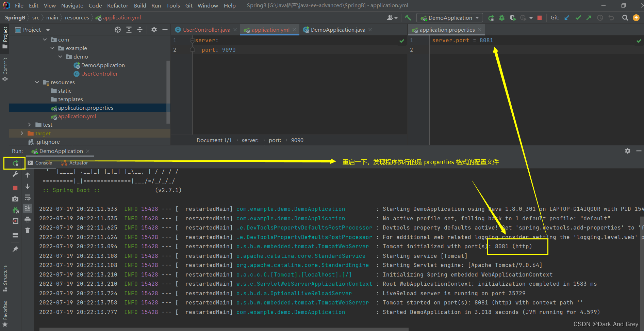Hide the Project tool window with minus icon
This screenshot has height=331, width=644.
coord(165,30)
